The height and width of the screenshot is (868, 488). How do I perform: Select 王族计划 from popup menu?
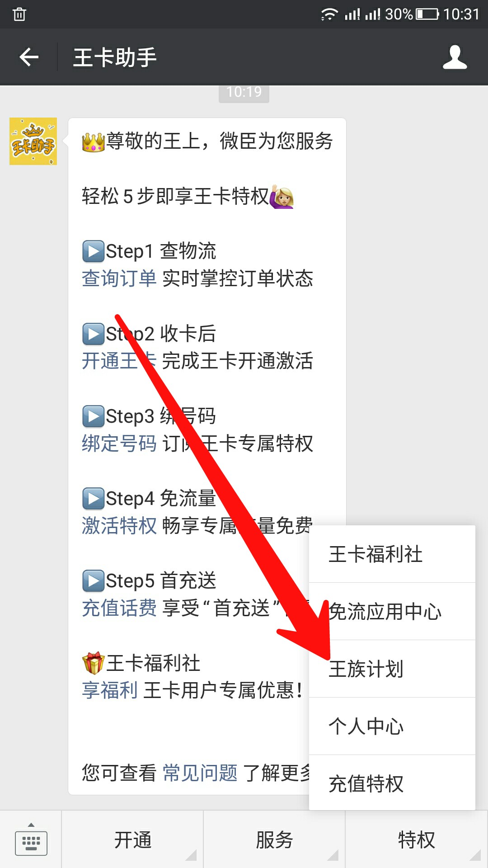pos(392,669)
